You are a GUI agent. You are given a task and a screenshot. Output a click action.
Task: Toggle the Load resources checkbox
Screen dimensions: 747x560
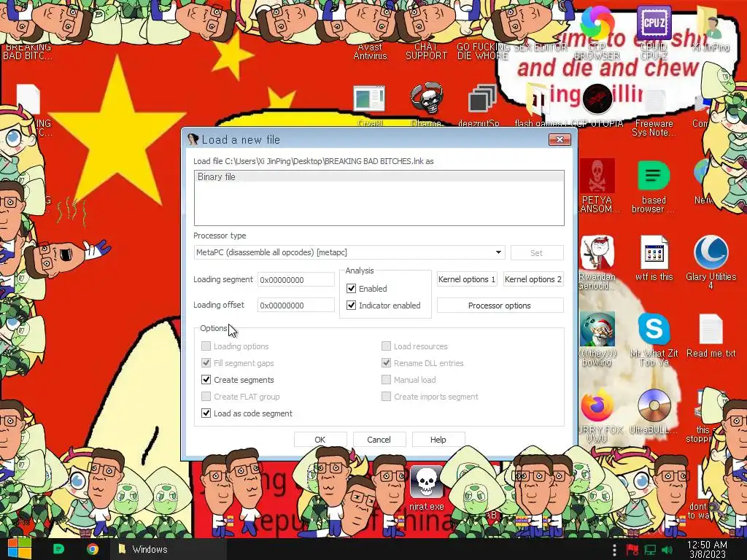(x=387, y=346)
